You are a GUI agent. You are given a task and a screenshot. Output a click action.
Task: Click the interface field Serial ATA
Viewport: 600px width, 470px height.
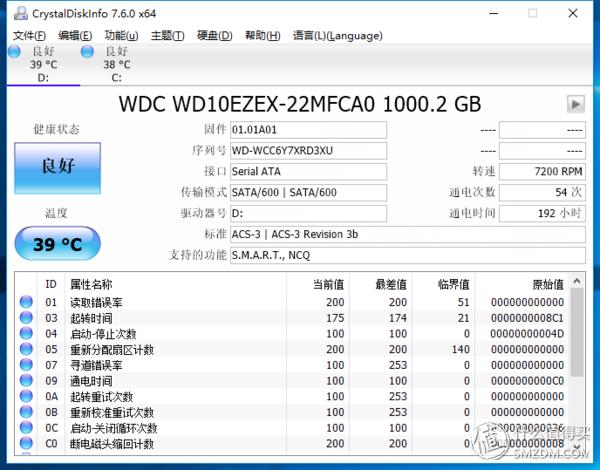[x=308, y=171]
